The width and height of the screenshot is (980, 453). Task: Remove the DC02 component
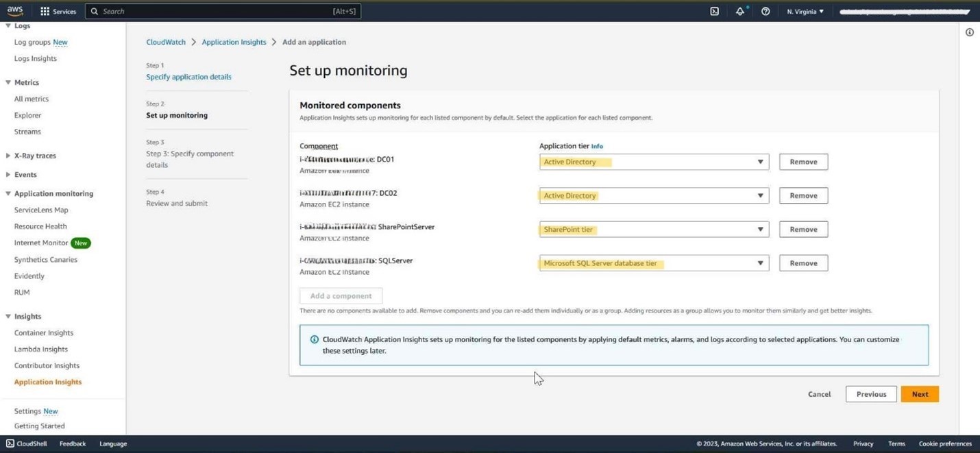[803, 195]
